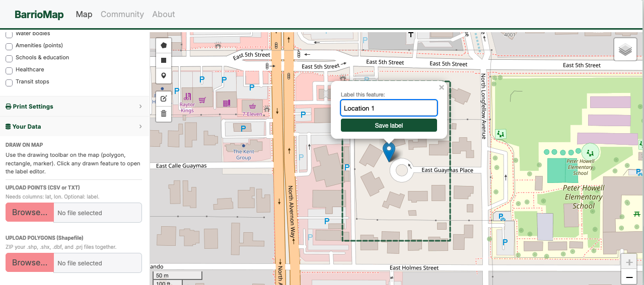Close the label popup with the X

(442, 87)
